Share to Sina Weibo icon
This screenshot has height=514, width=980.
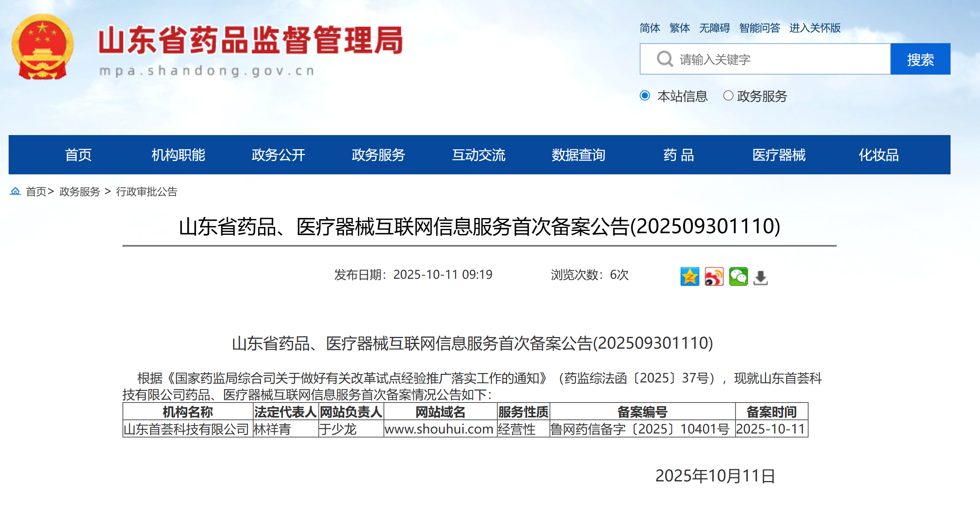[714, 277]
